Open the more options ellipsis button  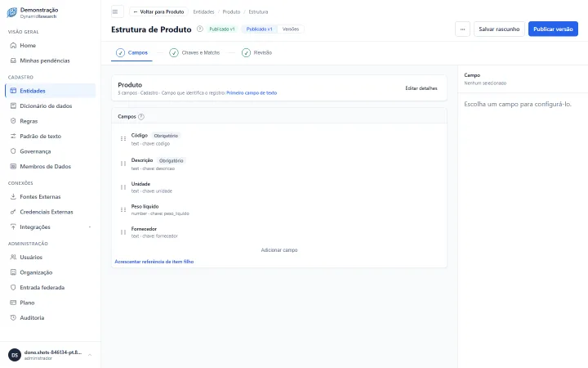[462, 29]
